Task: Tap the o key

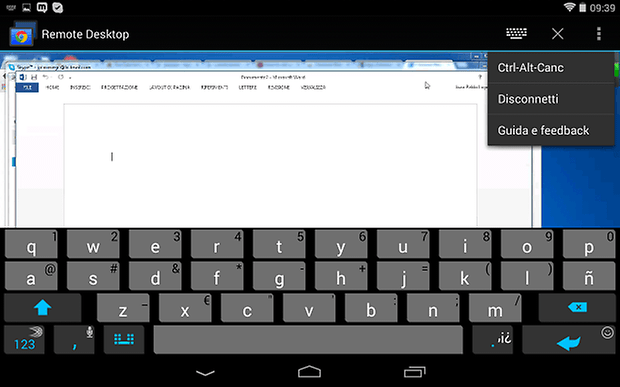Action: coord(527,244)
